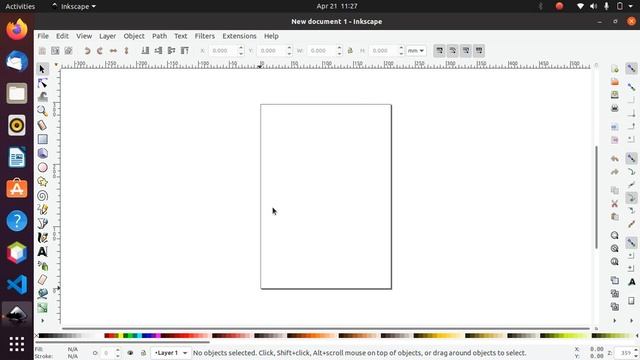
Task: Click the Undo arrow icon
Action: [x=615, y=158]
